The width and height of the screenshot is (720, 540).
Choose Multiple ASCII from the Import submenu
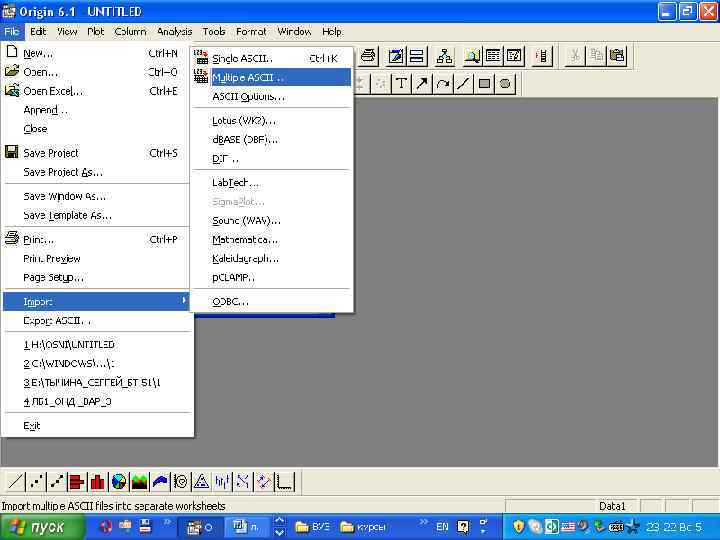(x=272, y=78)
